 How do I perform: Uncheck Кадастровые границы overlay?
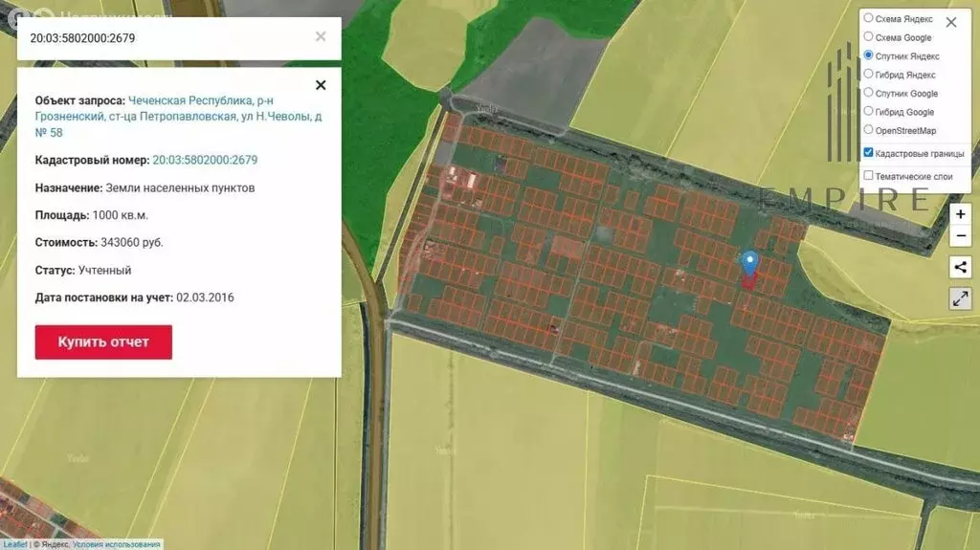(868, 153)
